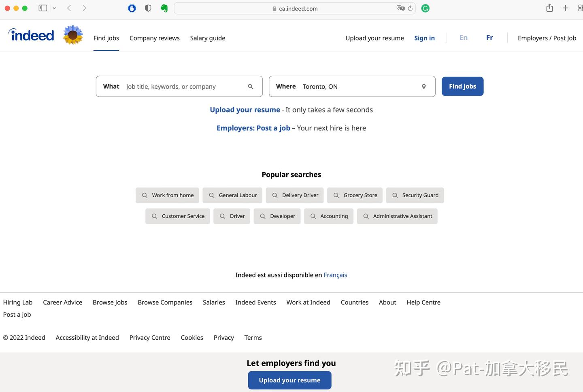The width and height of the screenshot is (583, 392).
Task: Select the En language option
Action: tap(463, 38)
